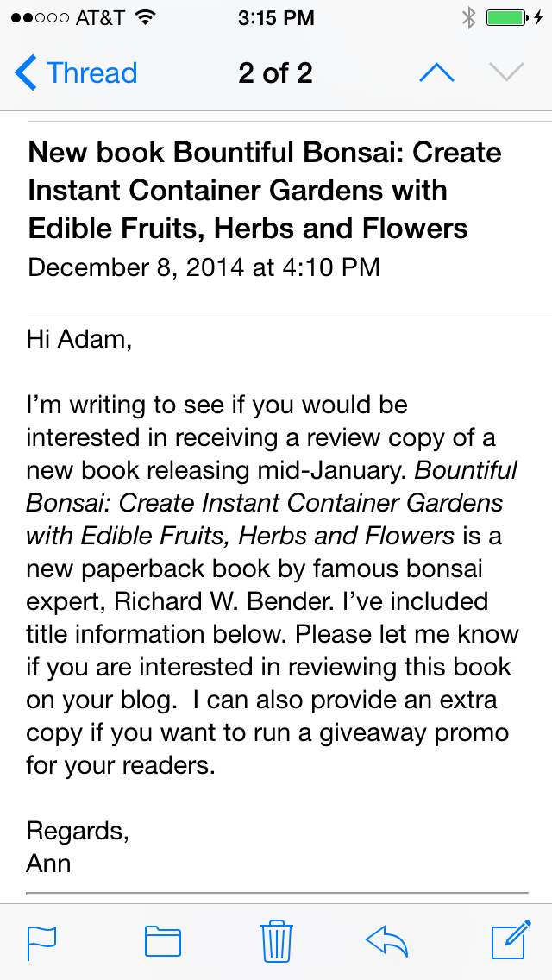Screen dimensions: 552x980
Task: Tap the Bluetooth status icon
Action: click(468, 17)
